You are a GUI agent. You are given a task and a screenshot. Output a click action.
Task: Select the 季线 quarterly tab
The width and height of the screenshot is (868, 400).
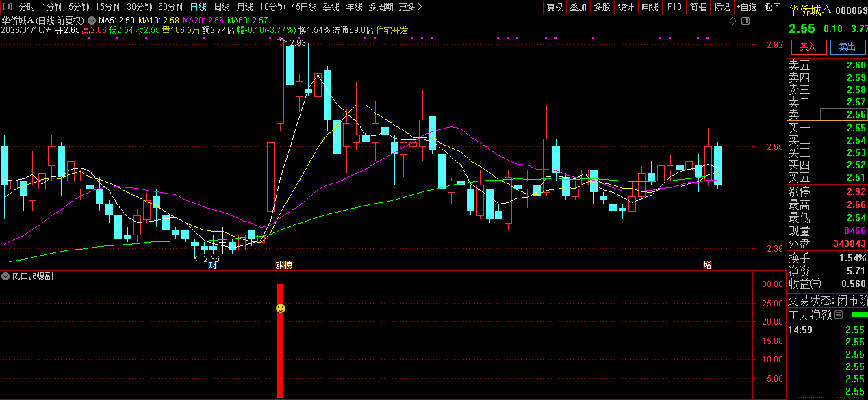point(331,7)
